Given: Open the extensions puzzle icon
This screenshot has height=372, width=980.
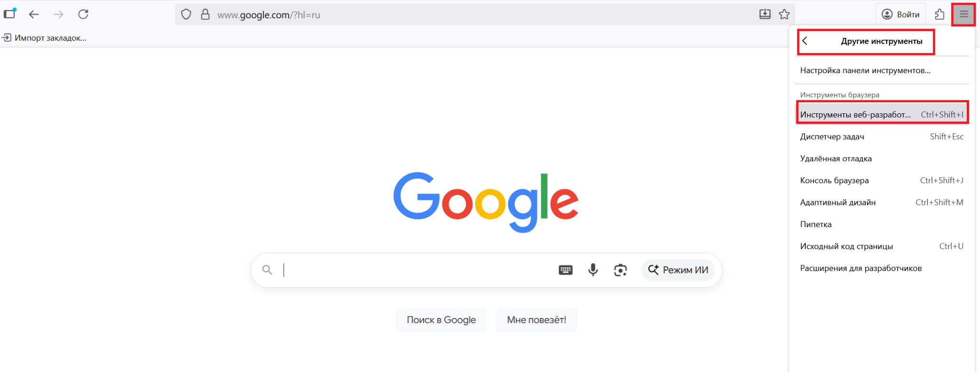Looking at the screenshot, I should point(939,14).
